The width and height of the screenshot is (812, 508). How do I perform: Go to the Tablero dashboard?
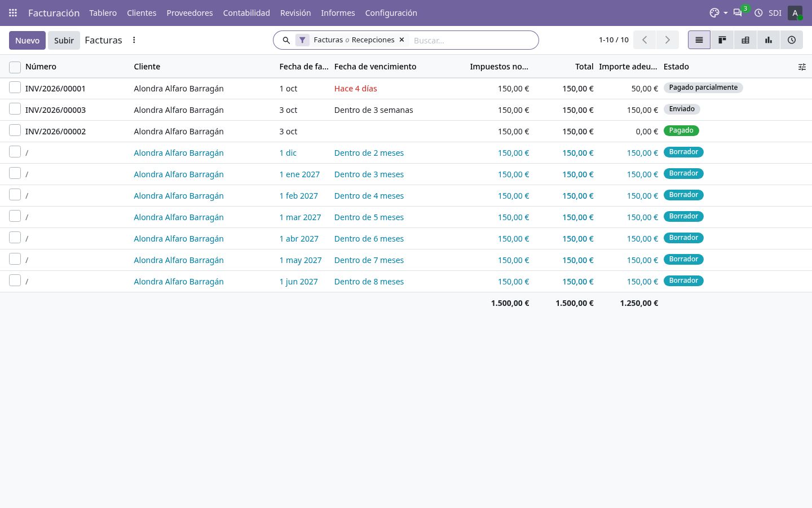click(103, 12)
